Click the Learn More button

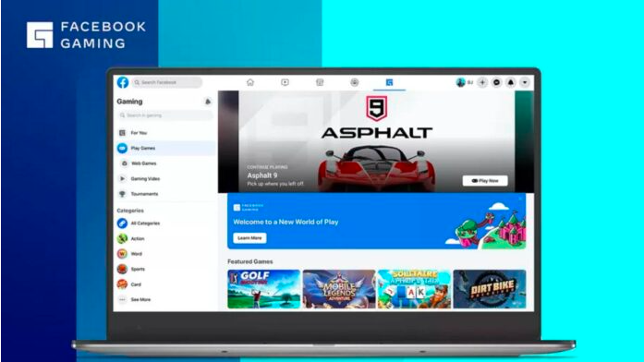249,238
